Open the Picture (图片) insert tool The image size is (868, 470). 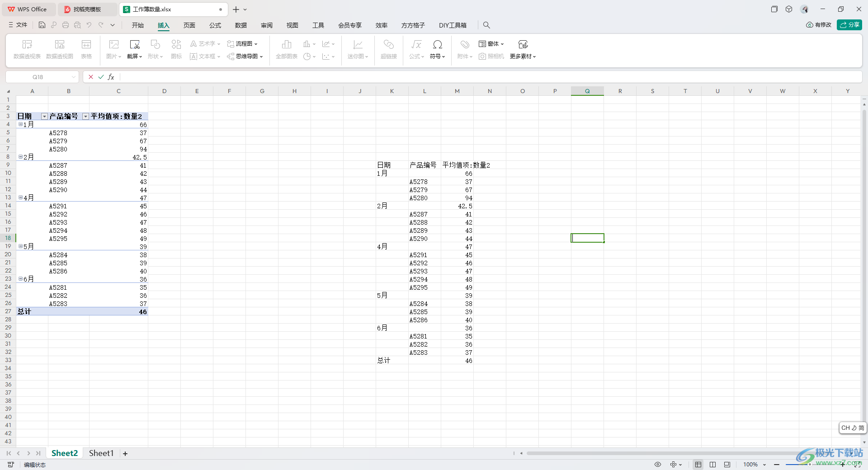[x=114, y=49]
